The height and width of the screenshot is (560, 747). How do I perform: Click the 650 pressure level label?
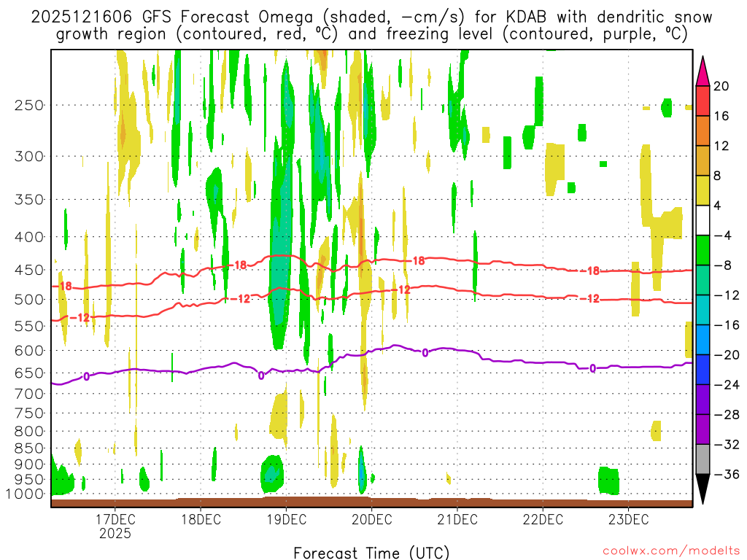pyautogui.click(x=29, y=373)
